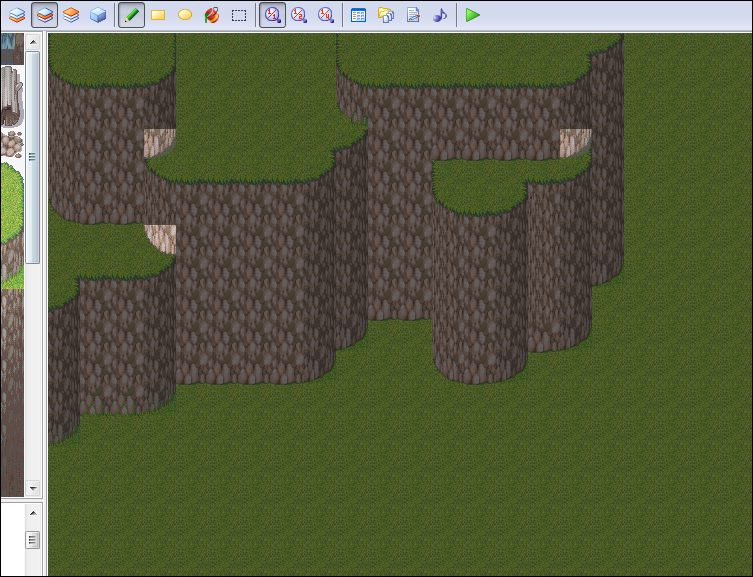Click map list scroll-up arrow at bottom
This screenshot has width=753, height=577.
(33, 513)
